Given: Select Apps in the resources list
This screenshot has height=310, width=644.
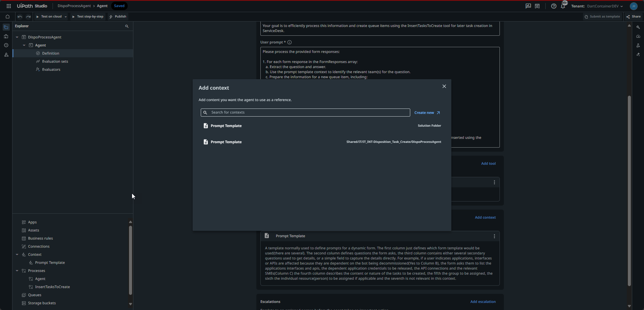Looking at the screenshot, I should [32, 222].
